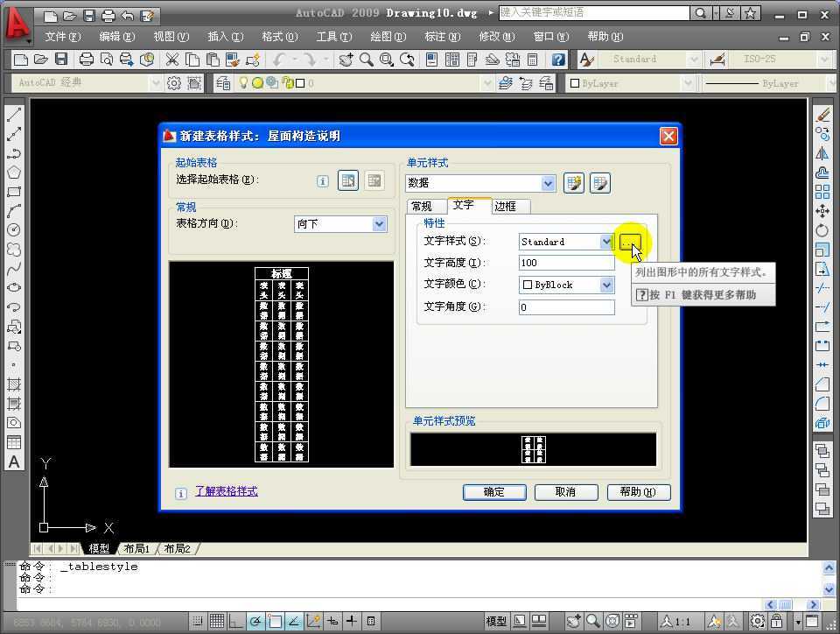Select the Rotate tool in modify toolbar
This screenshot has height=634, width=840.
[822, 230]
